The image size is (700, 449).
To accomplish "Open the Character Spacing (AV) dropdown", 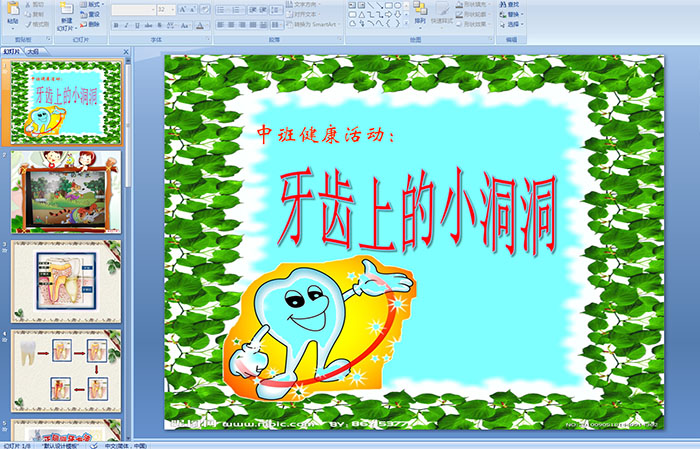I will coord(171,25).
